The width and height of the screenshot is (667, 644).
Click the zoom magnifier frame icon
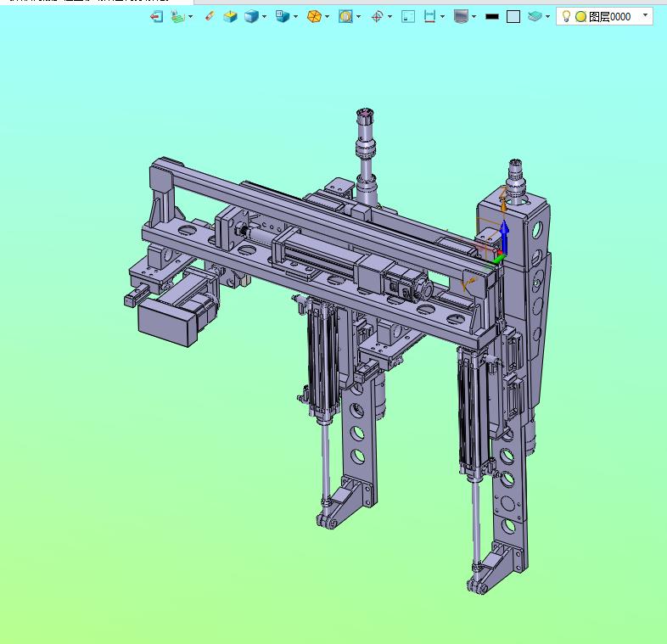tap(346, 17)
